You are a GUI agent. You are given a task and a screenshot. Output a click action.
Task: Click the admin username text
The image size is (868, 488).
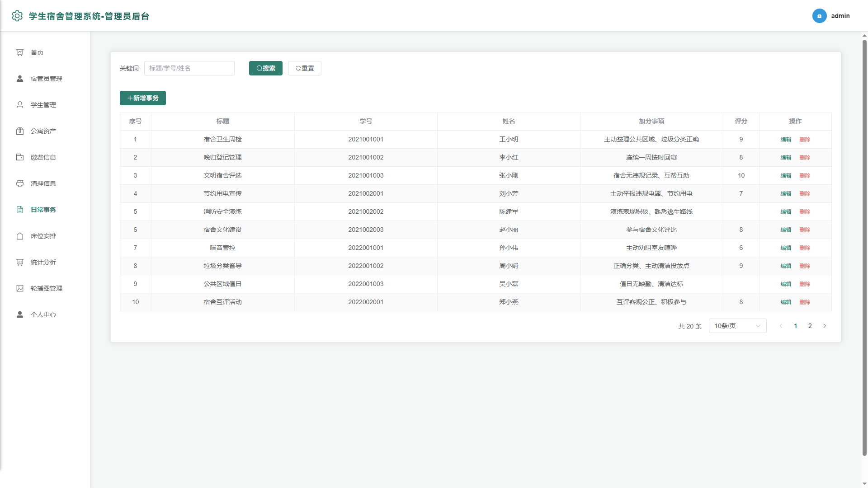point(840,16)
